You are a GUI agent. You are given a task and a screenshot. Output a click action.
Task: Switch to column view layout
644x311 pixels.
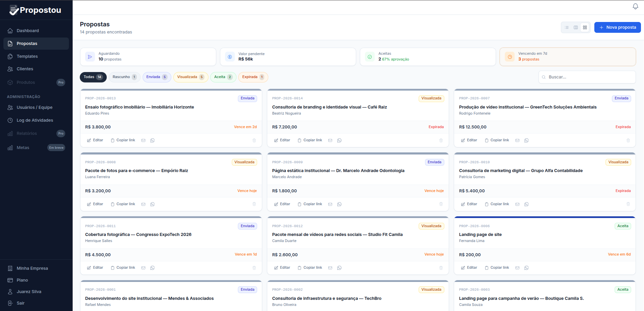pyautogui.click(x=576, y=27)
